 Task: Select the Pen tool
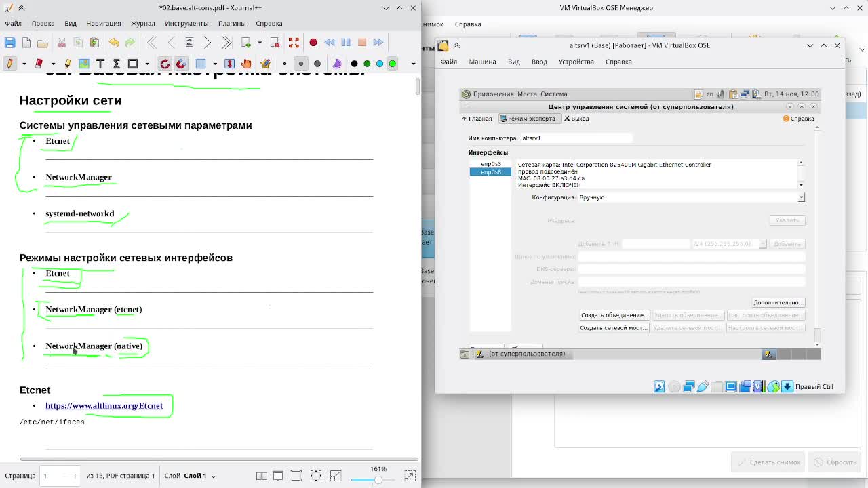[x=9, y=64]
